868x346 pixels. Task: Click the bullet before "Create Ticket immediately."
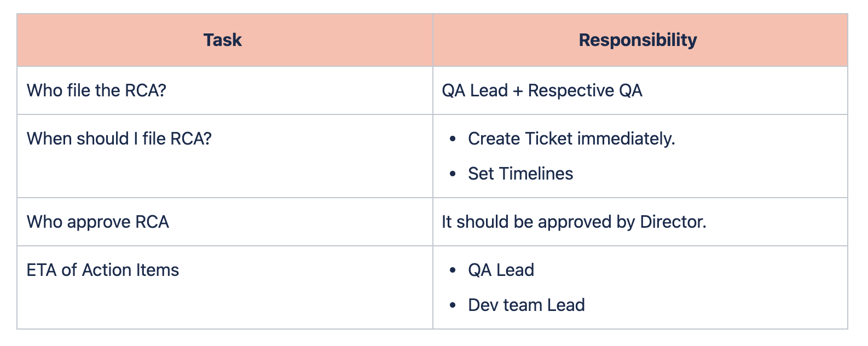pos(452,139)
